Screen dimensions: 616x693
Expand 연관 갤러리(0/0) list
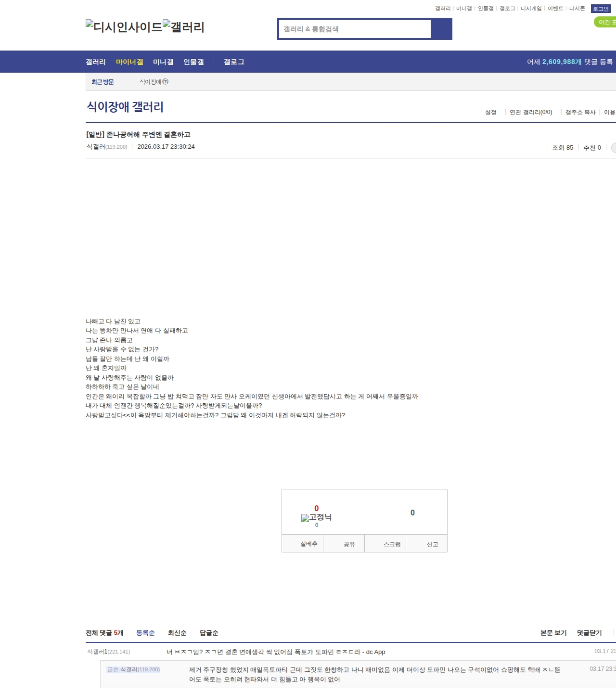(531, 112)
